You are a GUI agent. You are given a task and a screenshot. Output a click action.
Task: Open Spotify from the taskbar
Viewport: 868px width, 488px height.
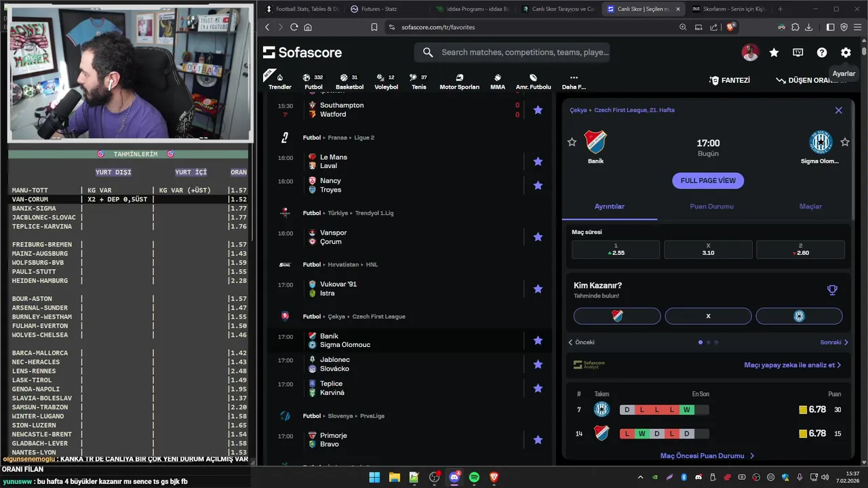(x=474, y=477)
